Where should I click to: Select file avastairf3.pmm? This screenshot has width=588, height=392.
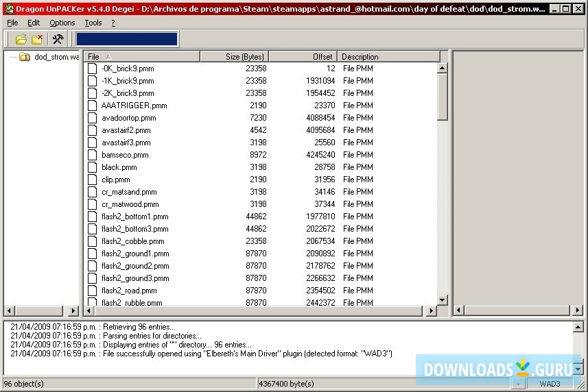tap(126, 143)
